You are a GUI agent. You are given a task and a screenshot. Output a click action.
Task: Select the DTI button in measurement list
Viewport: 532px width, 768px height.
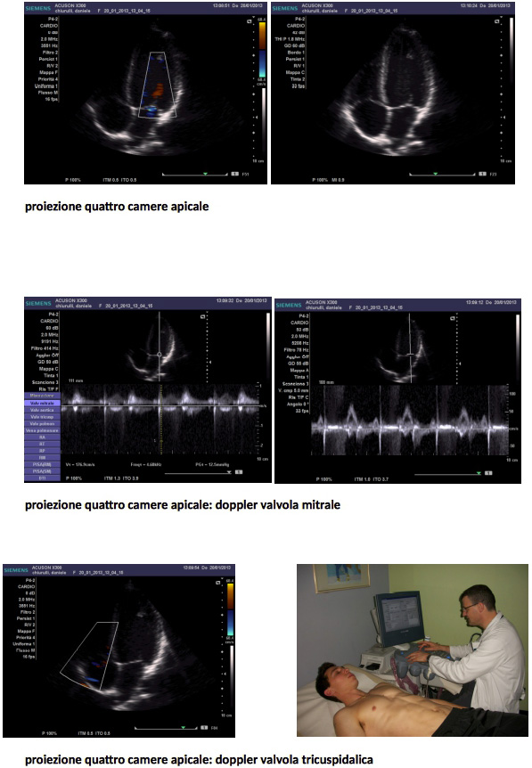point(42,478)
